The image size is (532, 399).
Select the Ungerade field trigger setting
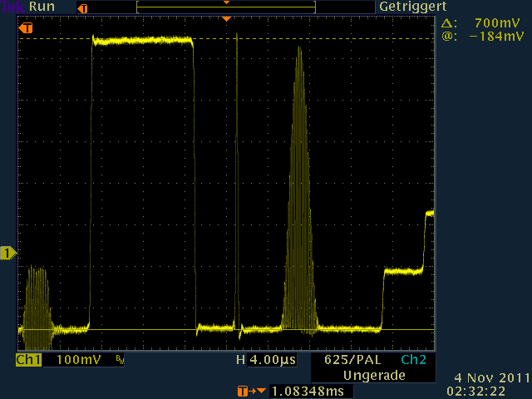pos(372,375)
